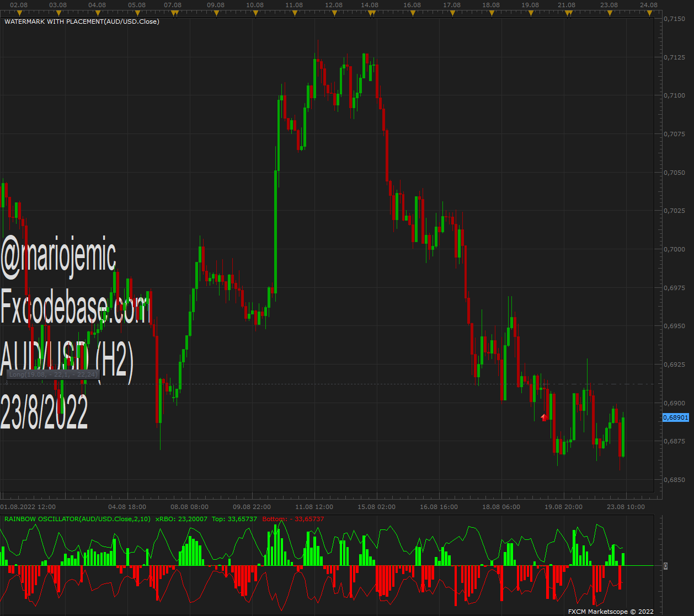This screenshot has width=694, height=616.
Task: Click the 0,7075 price axis label
Action: click(674, 134)
